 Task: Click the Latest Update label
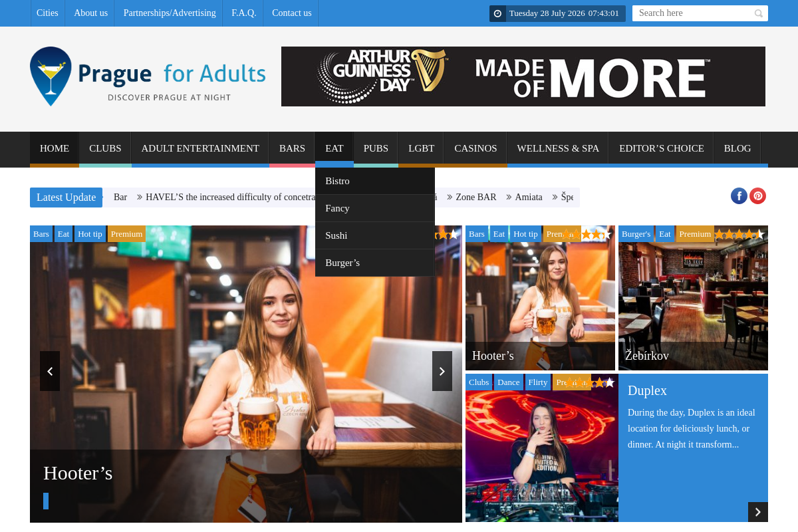coord(66,198)
